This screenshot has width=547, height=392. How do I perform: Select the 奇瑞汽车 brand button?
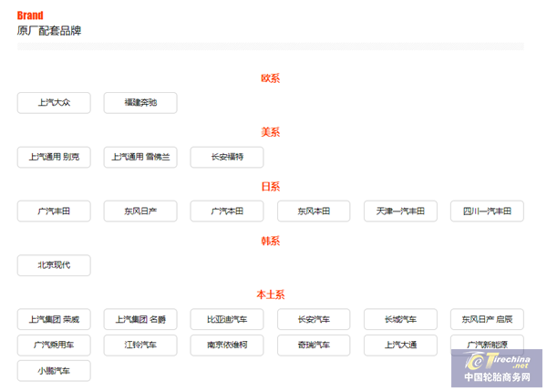314,346
